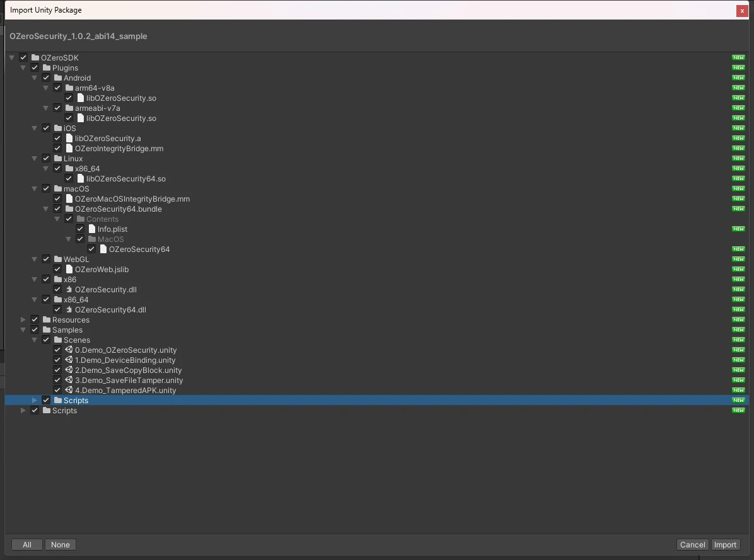Uncheck the Plugins folder checkbox
The width and height of the screenshot is (754, 560).
click(x=35, y=68)
